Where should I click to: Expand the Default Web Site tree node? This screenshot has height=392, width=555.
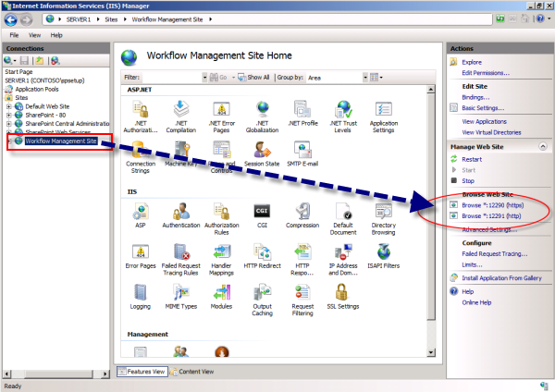[9, 106]
